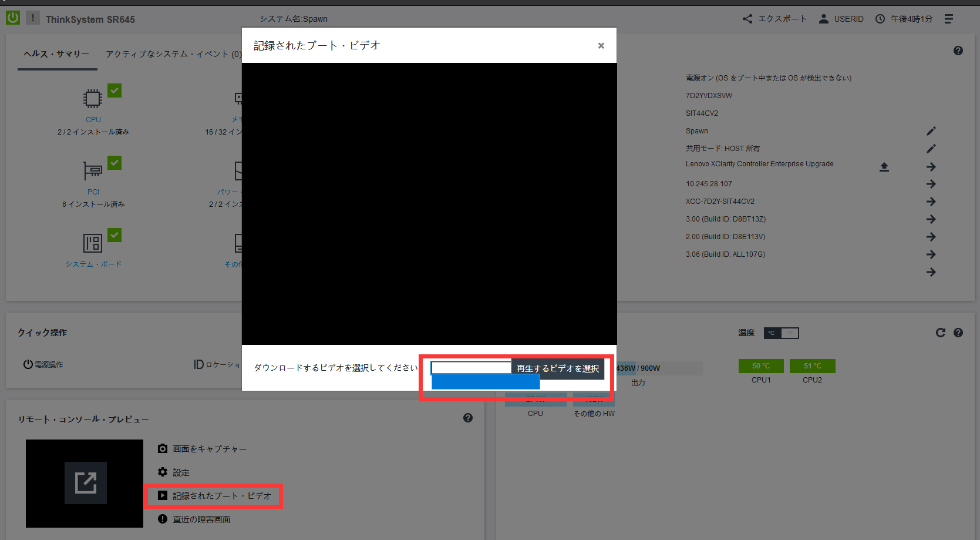The height and width of the screenshot is (540, 980).
Task: Open arrow beside 3.06 Build ID ALL107G
Action: pyautogui.click(x=931, y=254)
